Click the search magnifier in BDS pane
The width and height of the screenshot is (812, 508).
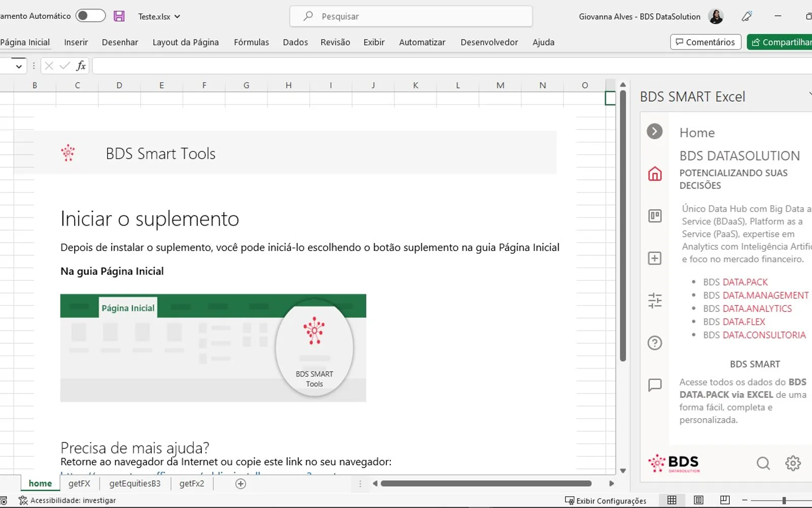[x=763, y=463]
